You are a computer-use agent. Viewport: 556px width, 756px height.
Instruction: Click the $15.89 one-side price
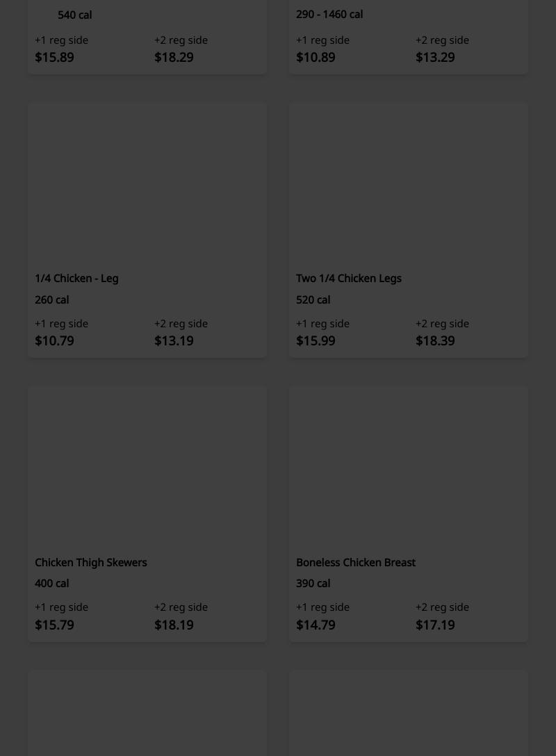(x=55, y=57)
